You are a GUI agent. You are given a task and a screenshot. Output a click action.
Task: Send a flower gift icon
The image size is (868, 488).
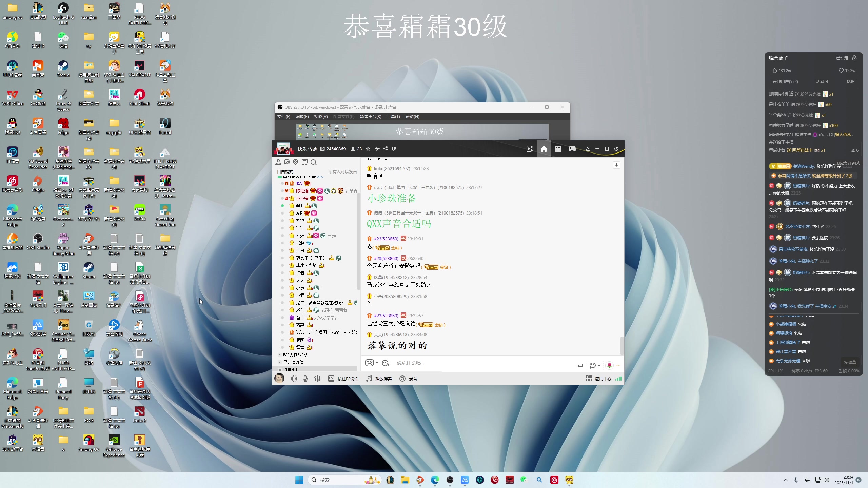609,365
